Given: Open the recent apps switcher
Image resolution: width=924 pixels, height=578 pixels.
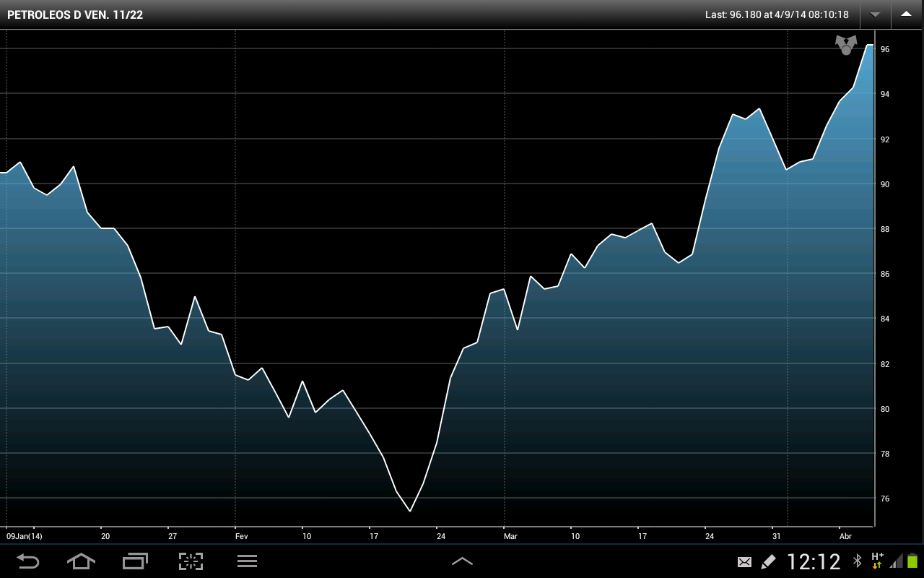Looking at the screenshot, I should (x=135, y=561).
